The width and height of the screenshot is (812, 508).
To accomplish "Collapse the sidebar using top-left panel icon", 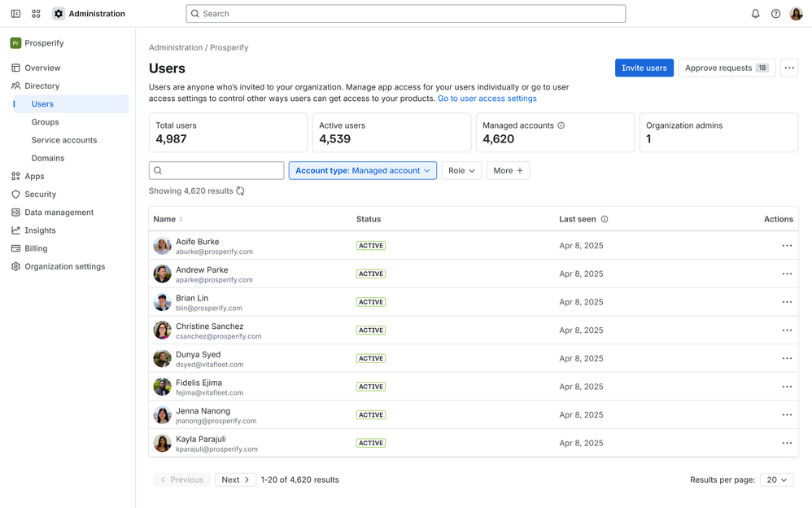I will coord(16,14).
